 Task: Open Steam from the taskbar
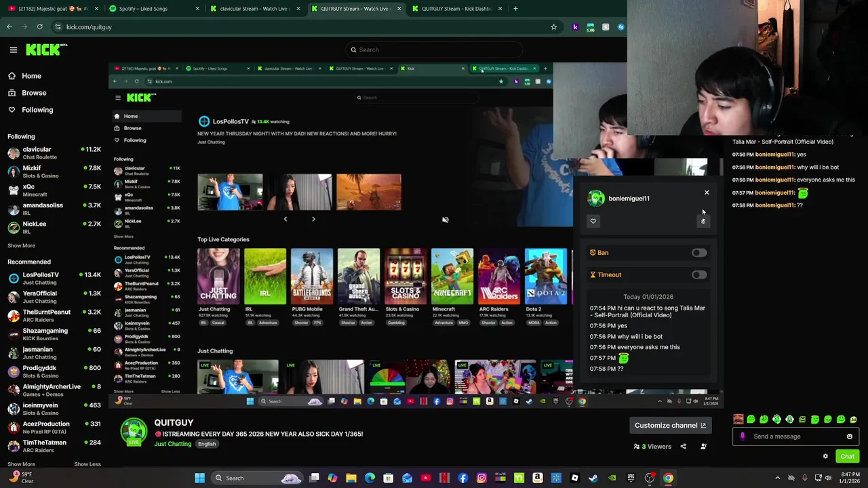click(x=593, y=478)
